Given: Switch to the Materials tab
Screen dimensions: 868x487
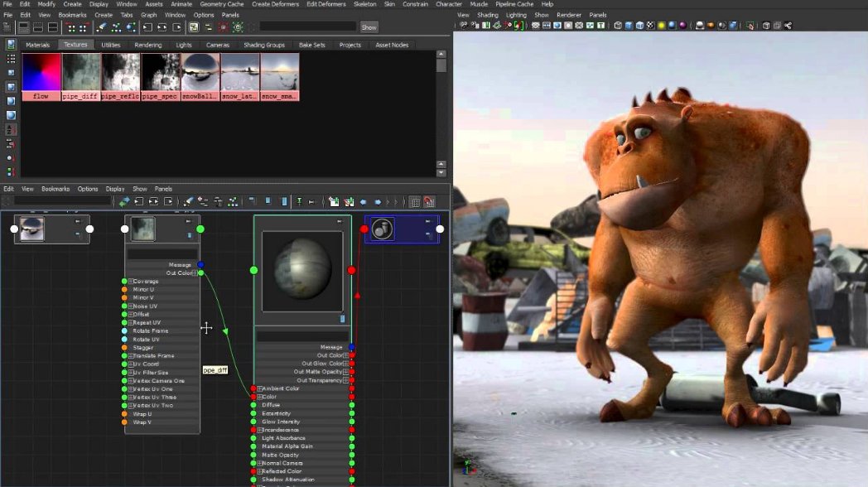Looking at the screenshot, I should click(37, 45).
